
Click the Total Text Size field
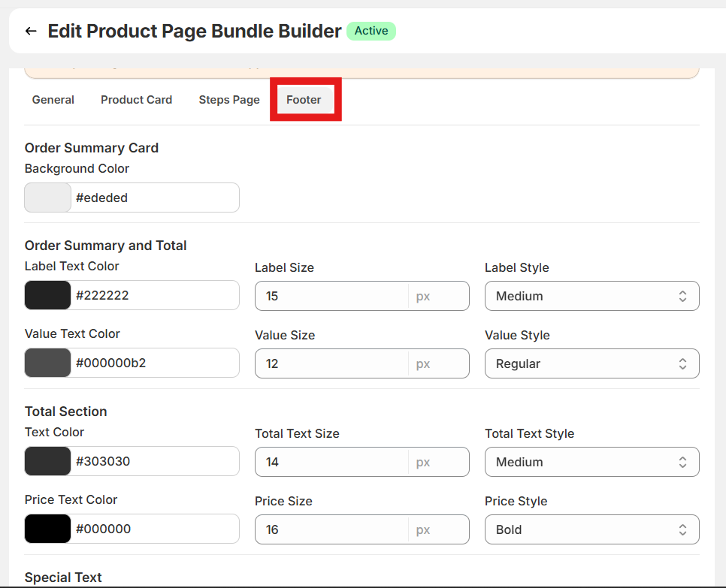pyautogui.click(x=331, y=462)
